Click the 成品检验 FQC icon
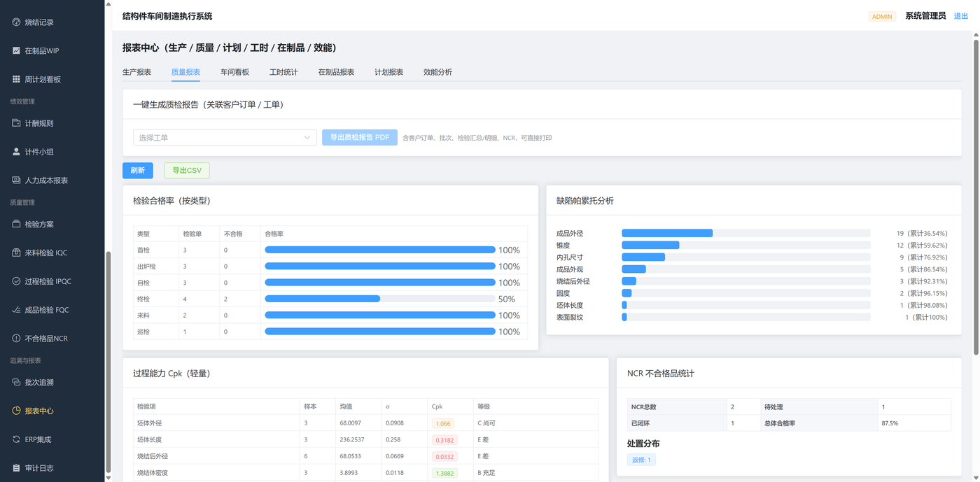980x482 pixels. 16,310
